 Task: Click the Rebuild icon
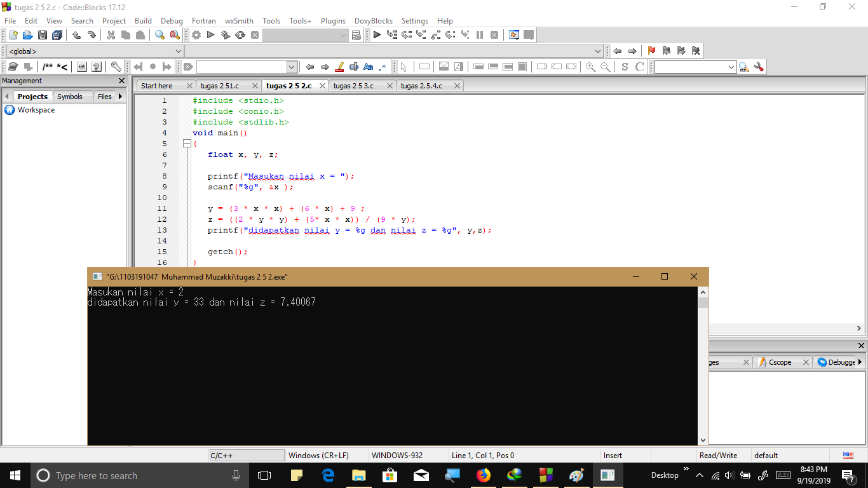240,35
